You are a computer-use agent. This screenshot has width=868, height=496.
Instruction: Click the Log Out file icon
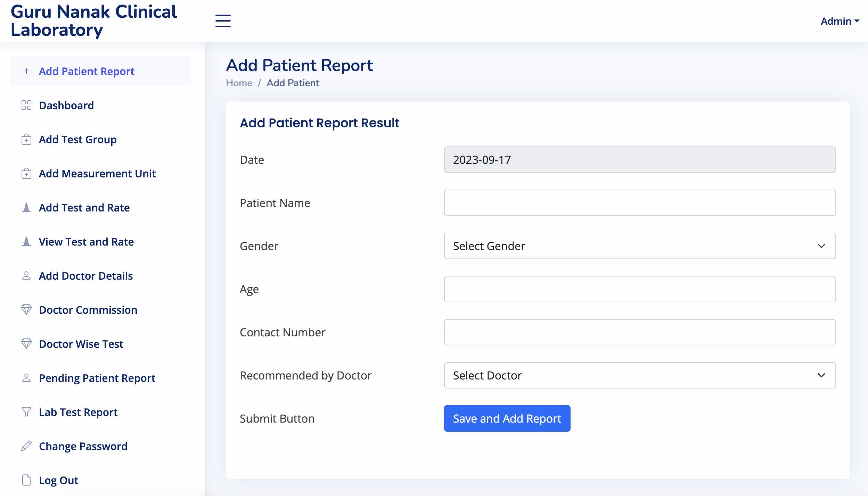(26, 480)
